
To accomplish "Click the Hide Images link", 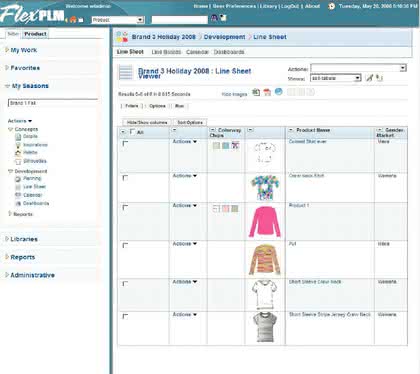I will [234, 94].
